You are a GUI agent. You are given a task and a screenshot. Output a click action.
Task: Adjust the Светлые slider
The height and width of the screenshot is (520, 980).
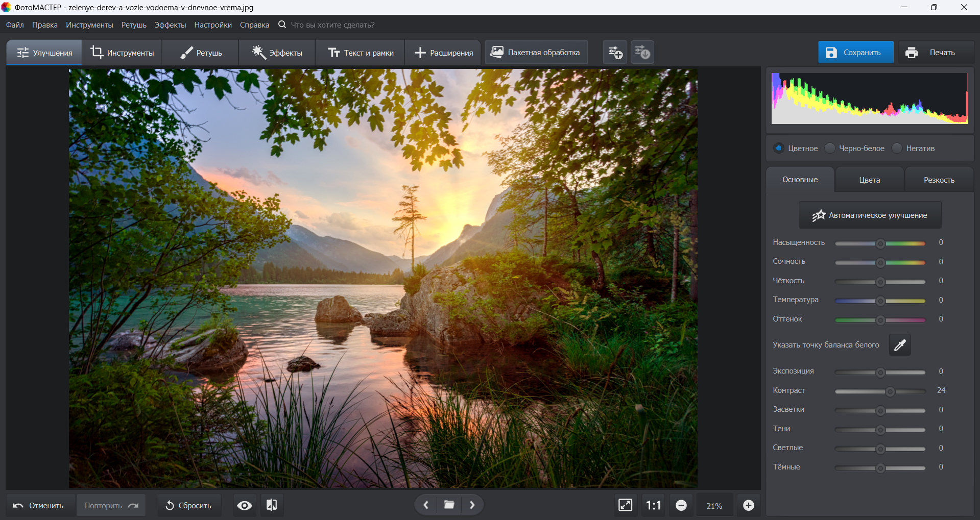tap(880, 449)
